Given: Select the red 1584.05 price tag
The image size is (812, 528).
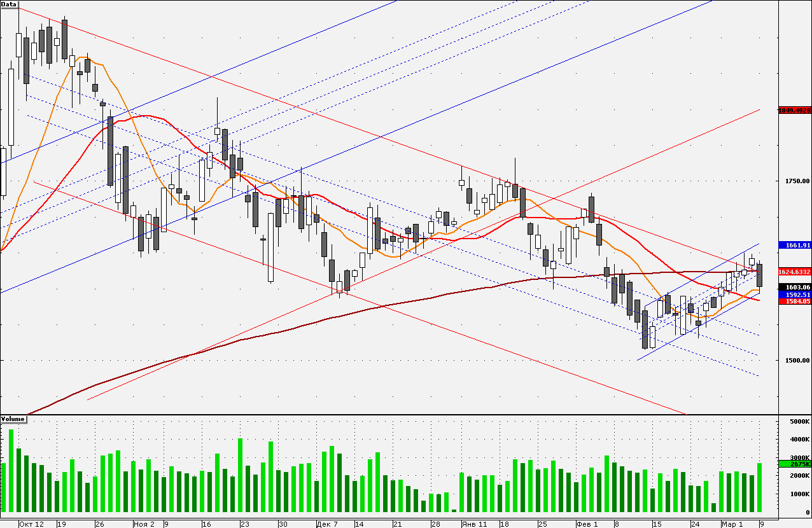Looking at the screenshot, I should coord(795,302).
